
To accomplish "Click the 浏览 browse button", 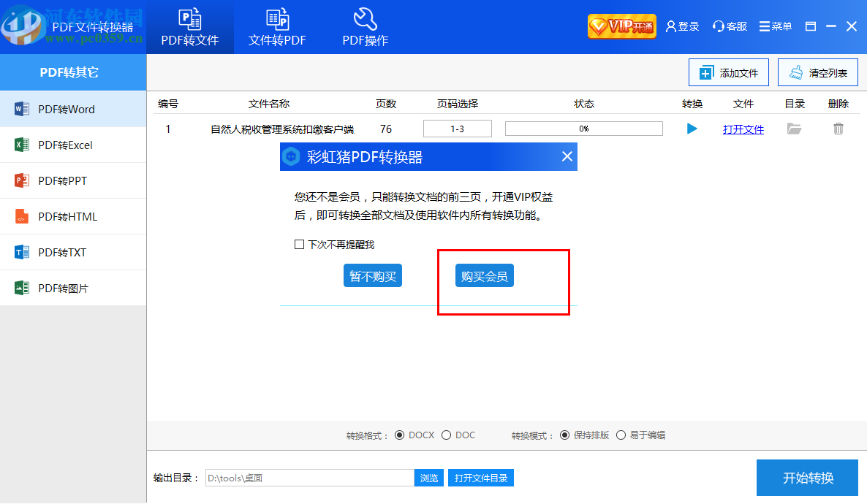I will (x=429, y=478).
